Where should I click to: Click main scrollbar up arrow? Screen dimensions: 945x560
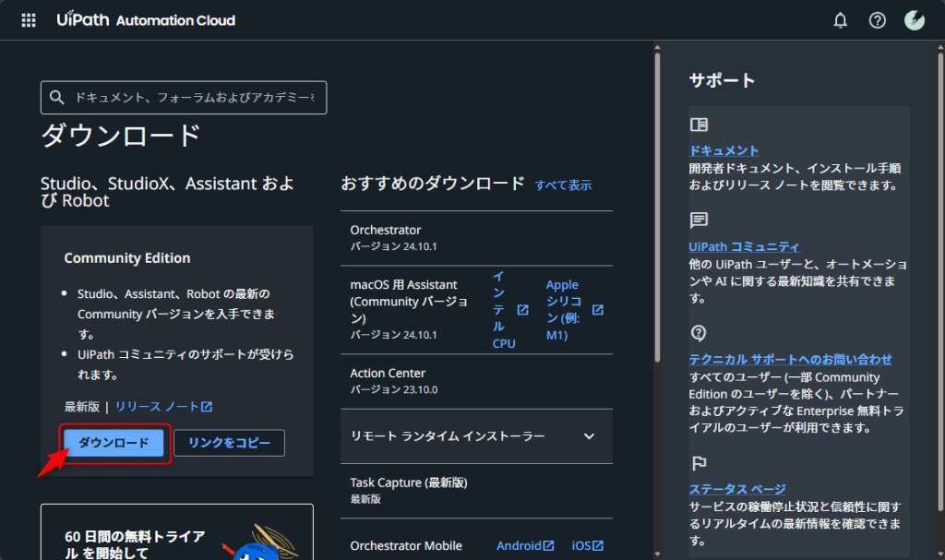pos(657,47)
